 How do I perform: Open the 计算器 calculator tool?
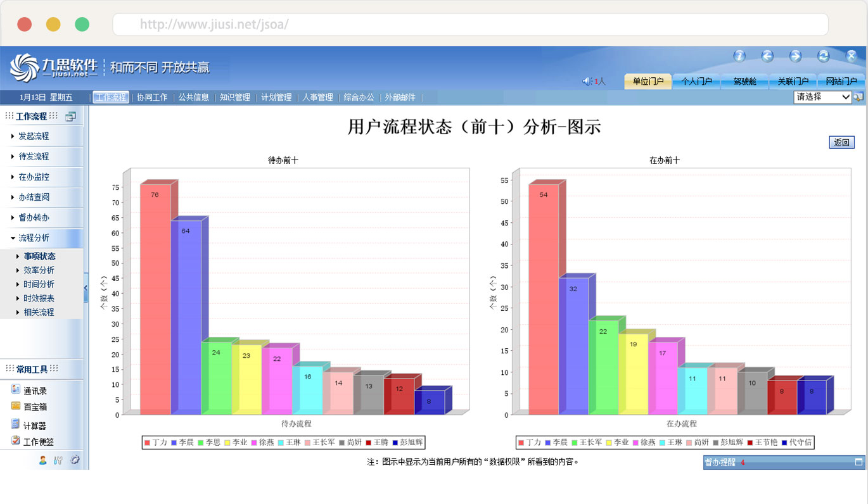point(34,425)
